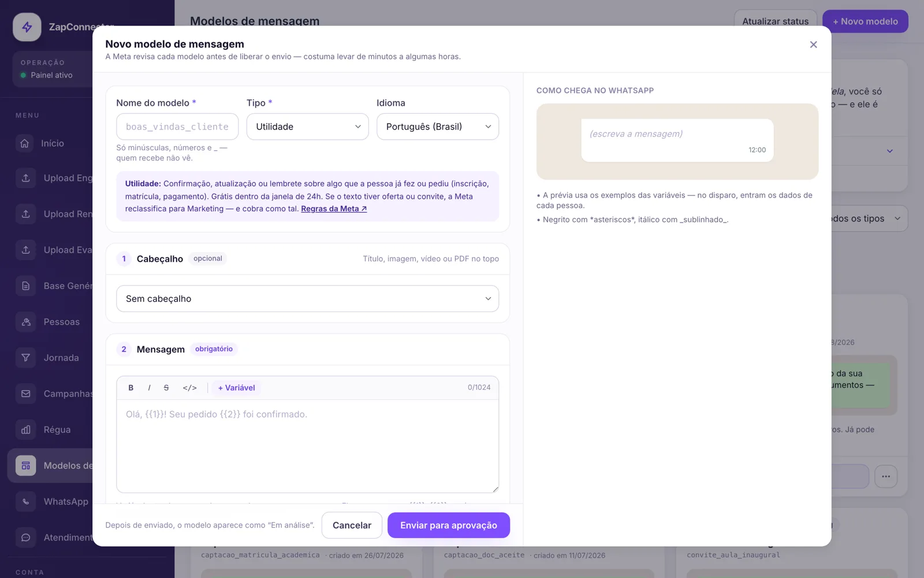Click the Cancelar button

(352, 525)
